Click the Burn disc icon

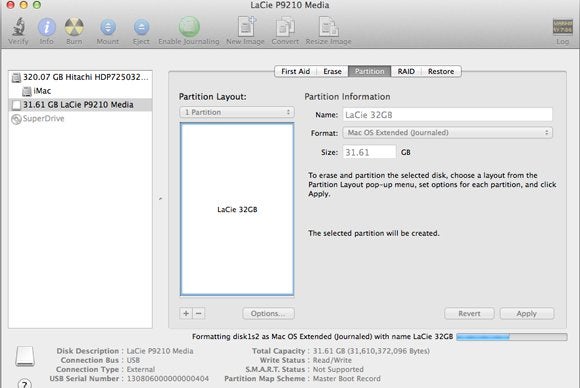pos(74,27)
